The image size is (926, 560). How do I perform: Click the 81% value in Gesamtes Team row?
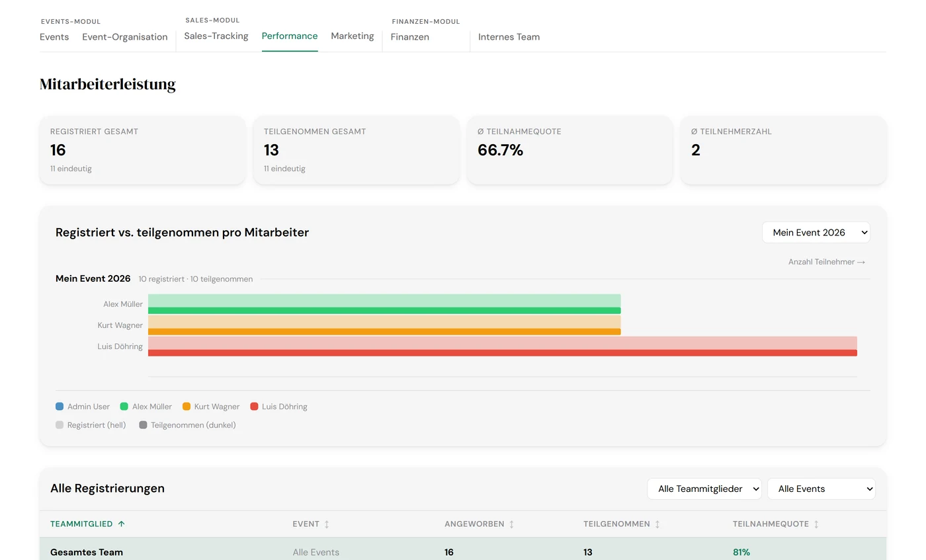point(741,552)
